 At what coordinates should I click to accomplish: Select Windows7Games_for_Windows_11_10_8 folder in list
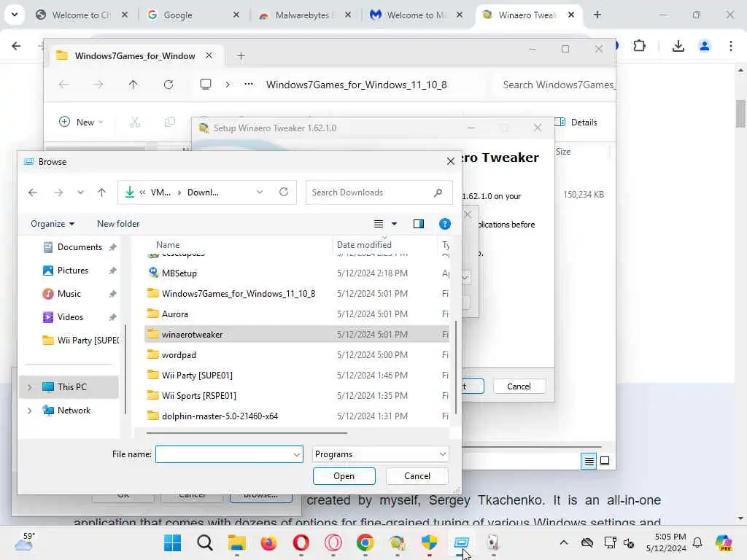point(239,294)
